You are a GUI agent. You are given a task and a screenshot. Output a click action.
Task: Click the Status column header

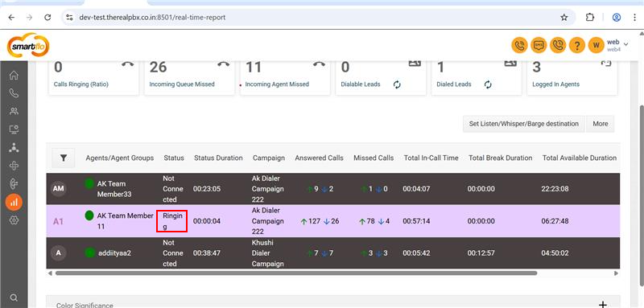point(174,158)
